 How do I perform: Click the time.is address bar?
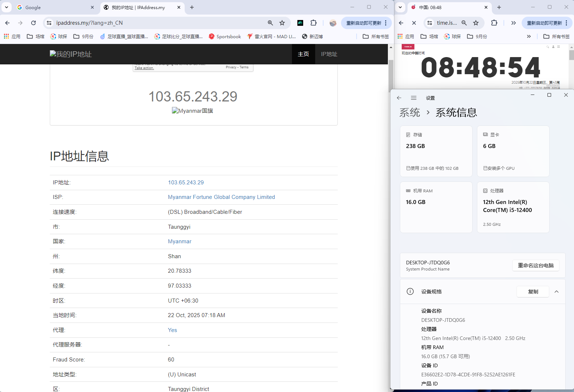[447, 23]
